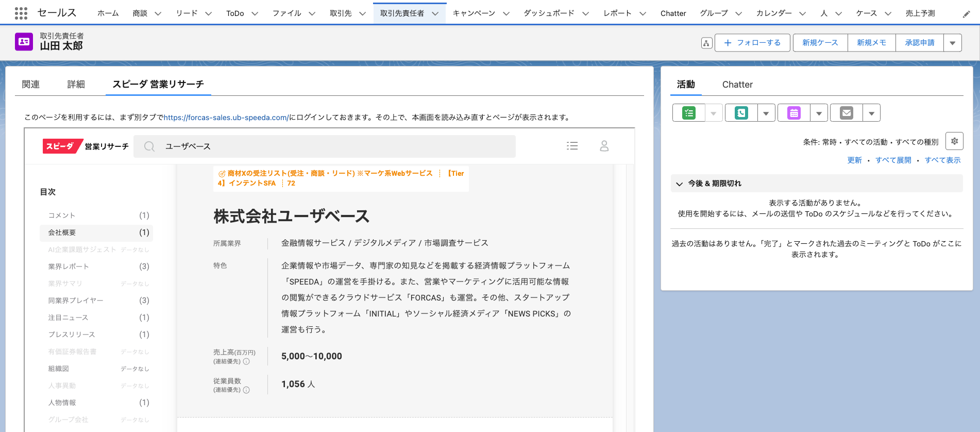Select 組織図 in the 目次 list

[96, 369]
